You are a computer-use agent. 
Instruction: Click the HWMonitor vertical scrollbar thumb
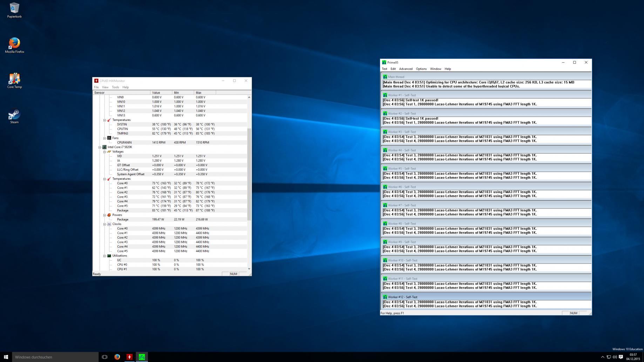249,174
